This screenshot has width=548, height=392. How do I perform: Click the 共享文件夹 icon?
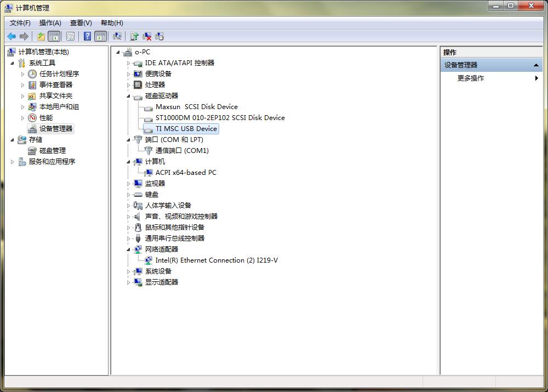click(32, 96)
